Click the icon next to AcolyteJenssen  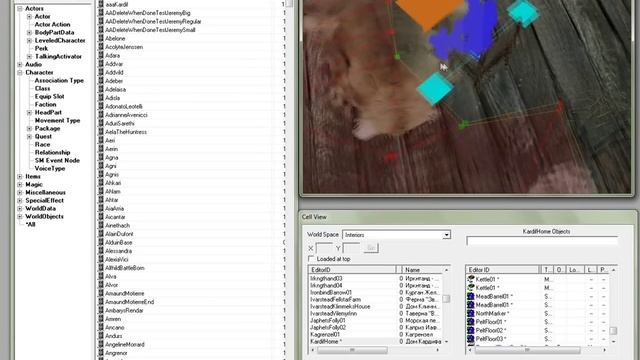101,47
